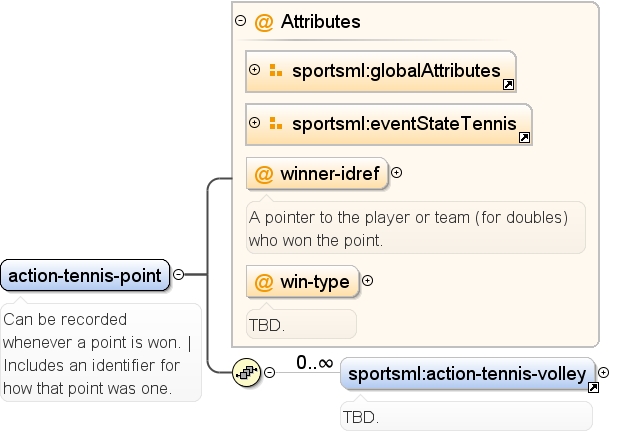The height and width of the screenshot is (434, 627).
Task: Click the orange @ Attributes header icon
Action: coord(264,22)
